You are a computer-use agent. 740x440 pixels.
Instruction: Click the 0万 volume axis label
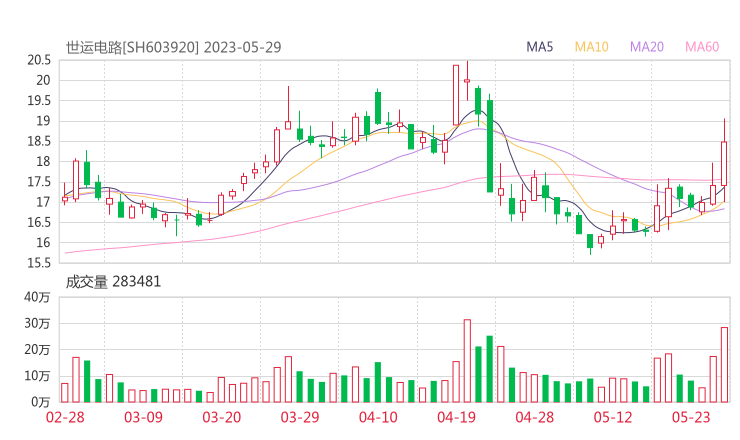(x=41, y=402)
